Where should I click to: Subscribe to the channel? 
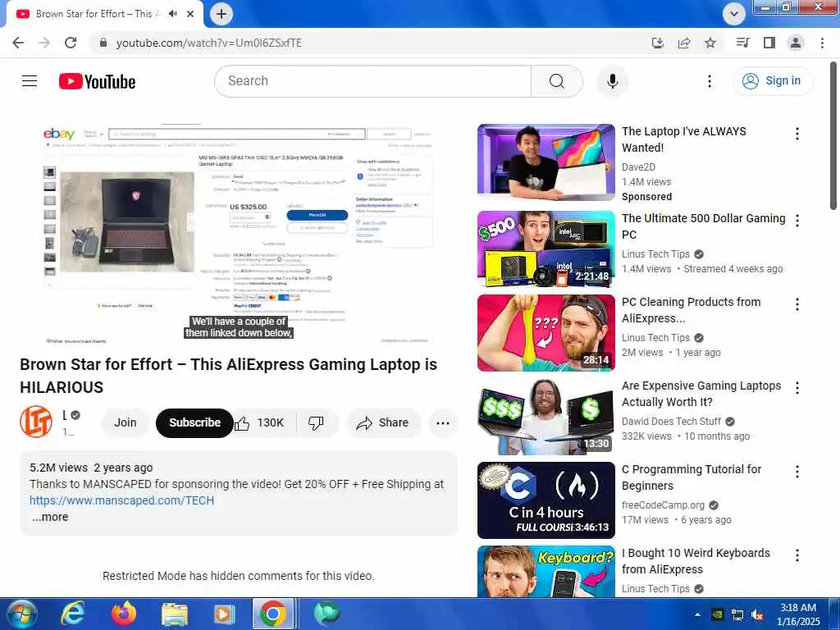click(x=194, y=422)
